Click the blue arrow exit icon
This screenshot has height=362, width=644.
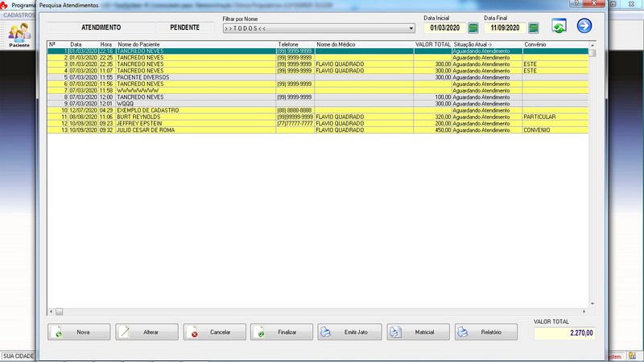tap(584, 26)
